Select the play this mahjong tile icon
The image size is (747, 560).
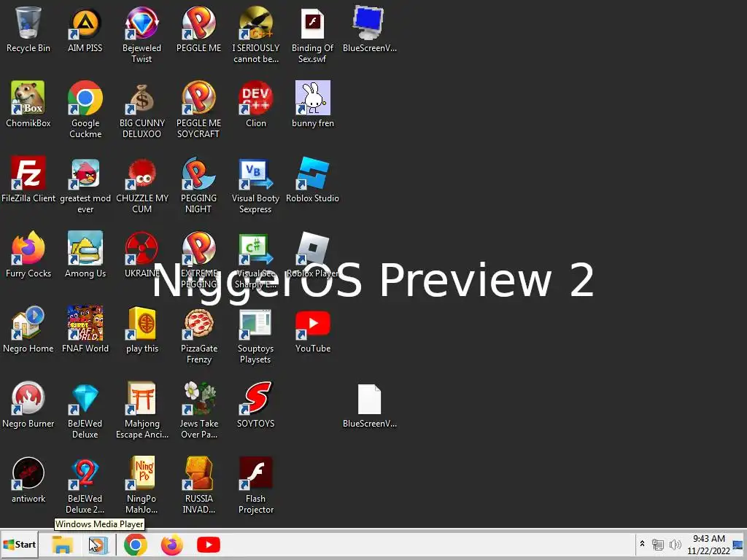pos(142,330)
